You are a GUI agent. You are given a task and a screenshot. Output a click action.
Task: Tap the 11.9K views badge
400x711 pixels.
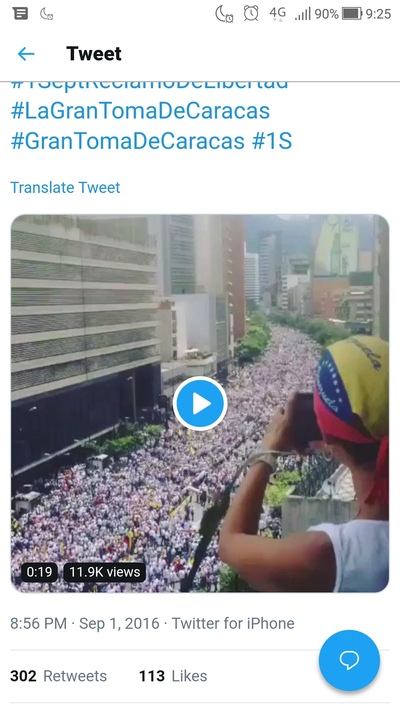105,572
